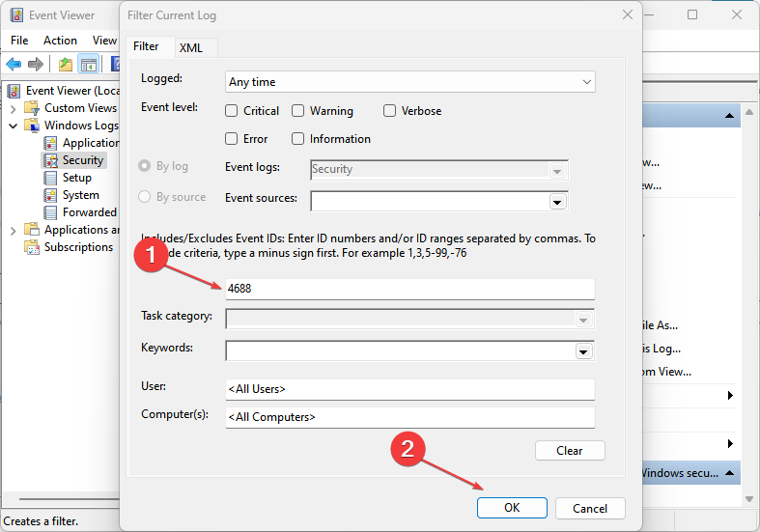Open the Action menu
Image resolution: width=760 pixels, height=532 pixels.
point(60,40)
